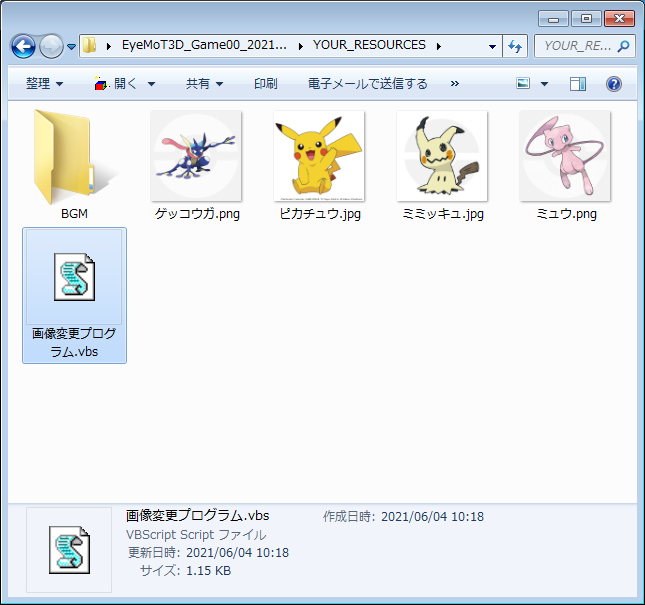Click 開く toolbar button
This screenshot has height=605, width=645.
117,84
